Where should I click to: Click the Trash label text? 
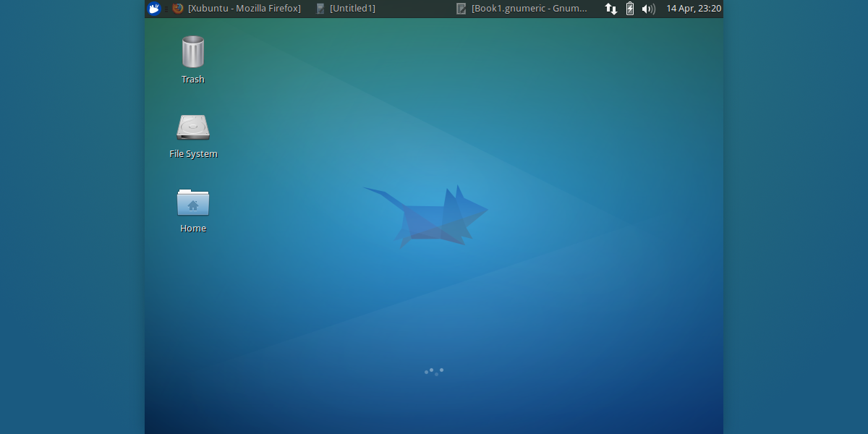coord(193,80)
